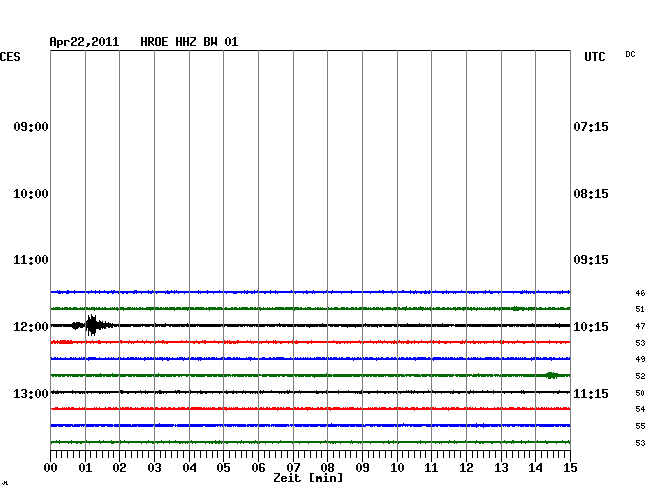Click minute tick label 00

pos(51,468)
